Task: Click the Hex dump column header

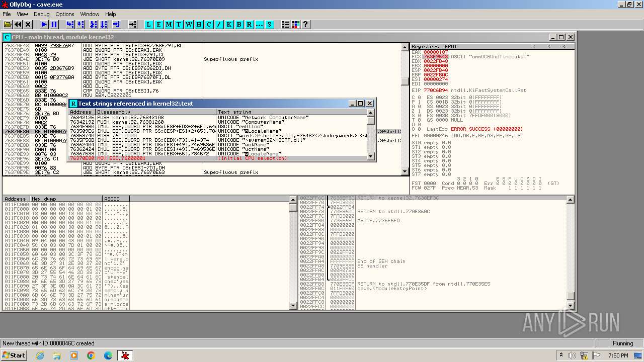Action: pos(66,199)
